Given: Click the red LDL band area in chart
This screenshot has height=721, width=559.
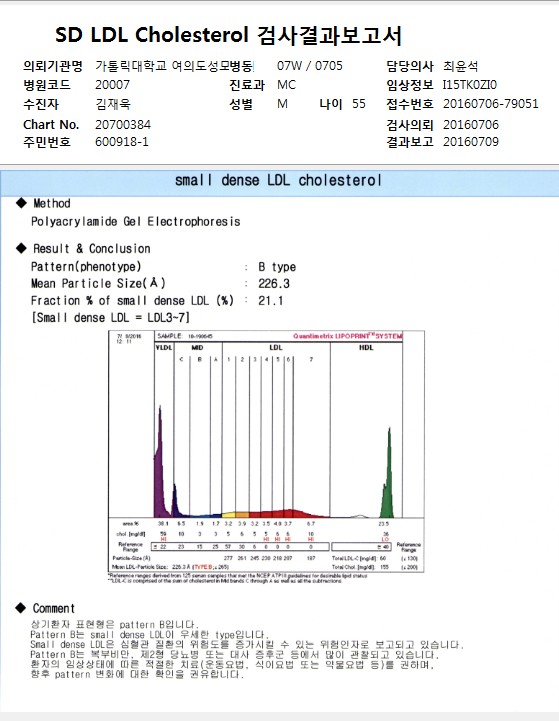Looking at the screenshot, I should coord(290,513).
